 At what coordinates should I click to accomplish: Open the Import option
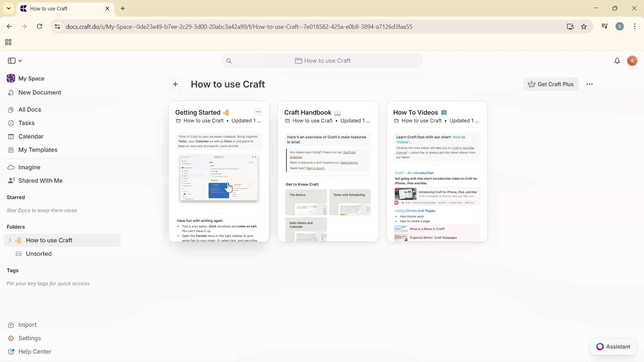click(x=27, y=324)
